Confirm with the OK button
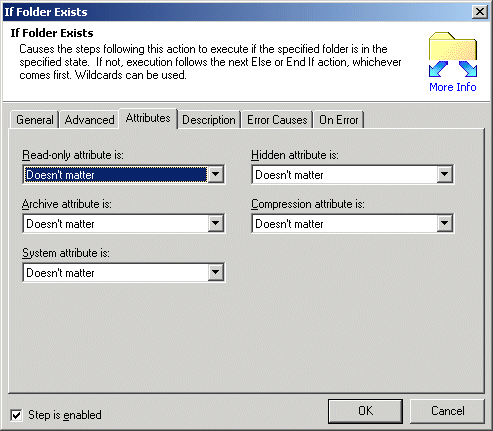The image size is (493, 431). [365, 411]
